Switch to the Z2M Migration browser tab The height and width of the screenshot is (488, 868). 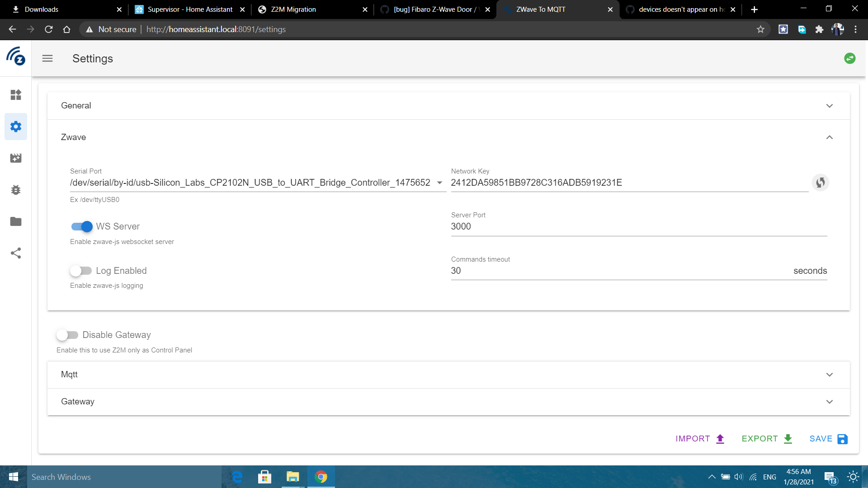click(x=293, y=9)
